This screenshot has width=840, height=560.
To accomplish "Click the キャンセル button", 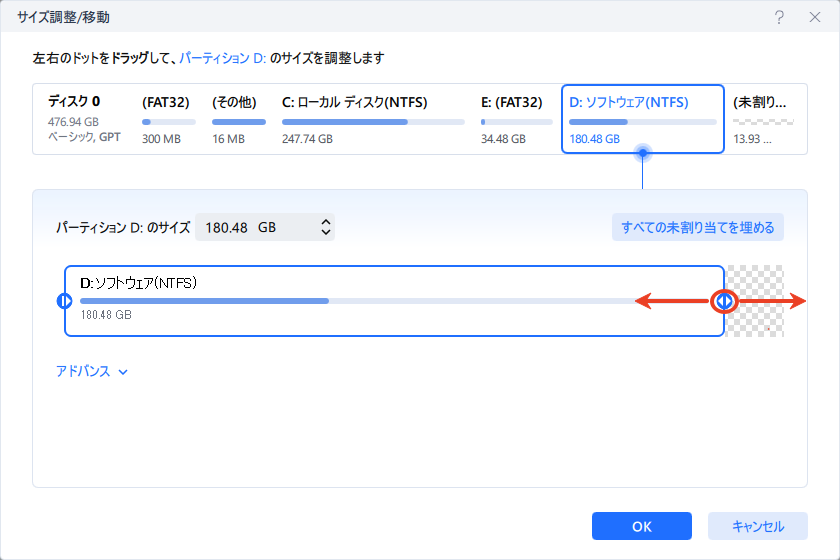I will click(758, 526).
